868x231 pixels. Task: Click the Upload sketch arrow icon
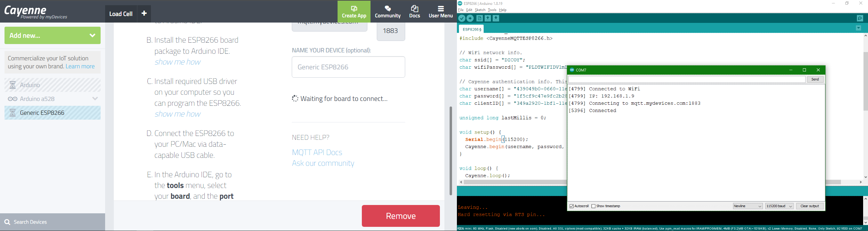tap(470, 18)
